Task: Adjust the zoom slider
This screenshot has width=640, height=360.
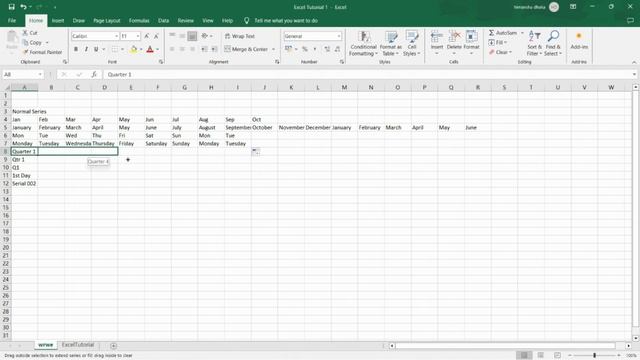Action: pyautogui.click(x=594, y=356)
